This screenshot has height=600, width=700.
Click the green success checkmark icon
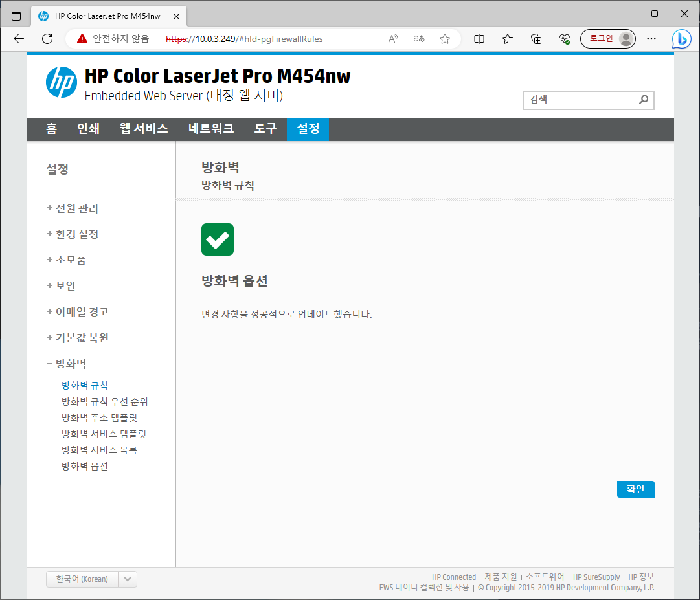coord(218,239)
